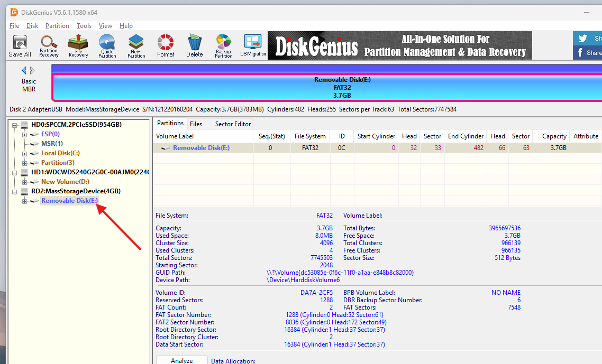The height and width of the screenshot is (364, 602).
Task: Launch File Recovery tool
Action: tap(78, 45)
